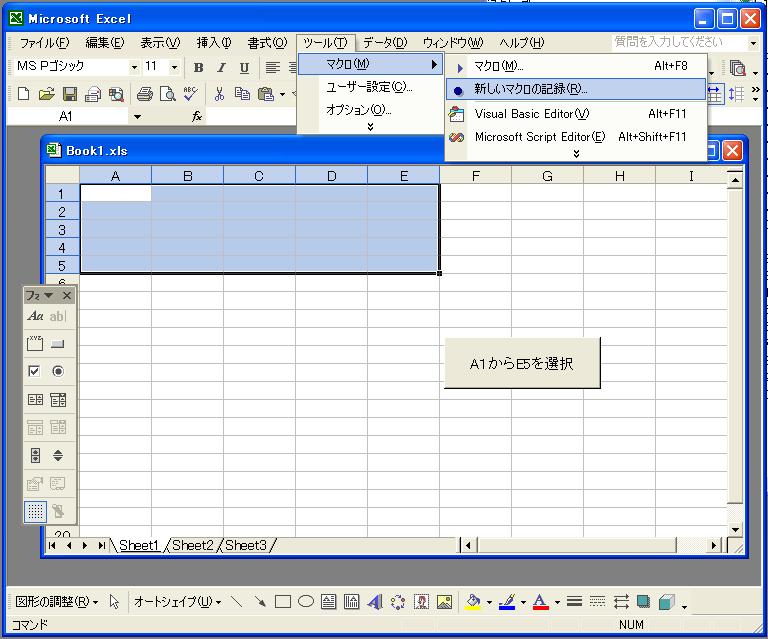The height and width of the screenshot is (639, 768).
Task: Click the Line Style icon
Action: pos(575,601)
